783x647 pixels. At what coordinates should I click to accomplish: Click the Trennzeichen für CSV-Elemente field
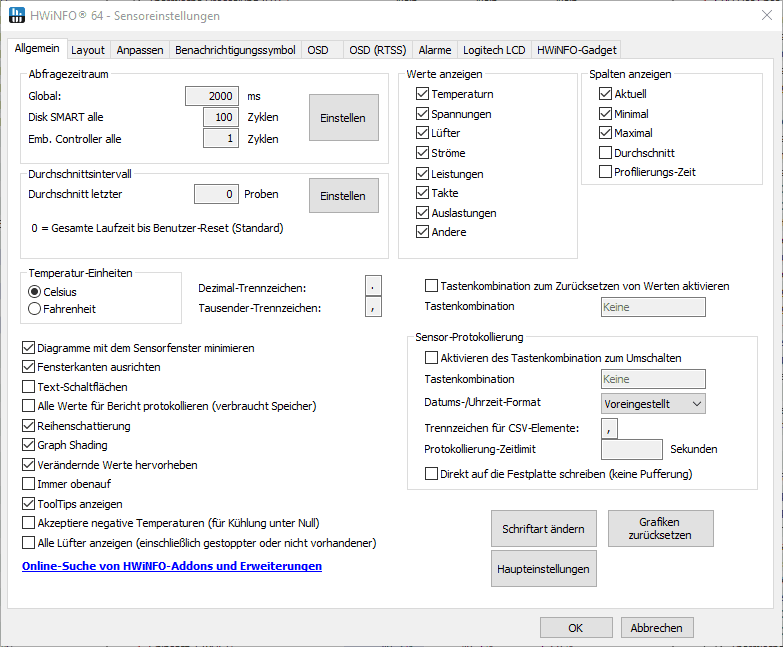coord(609,428)
